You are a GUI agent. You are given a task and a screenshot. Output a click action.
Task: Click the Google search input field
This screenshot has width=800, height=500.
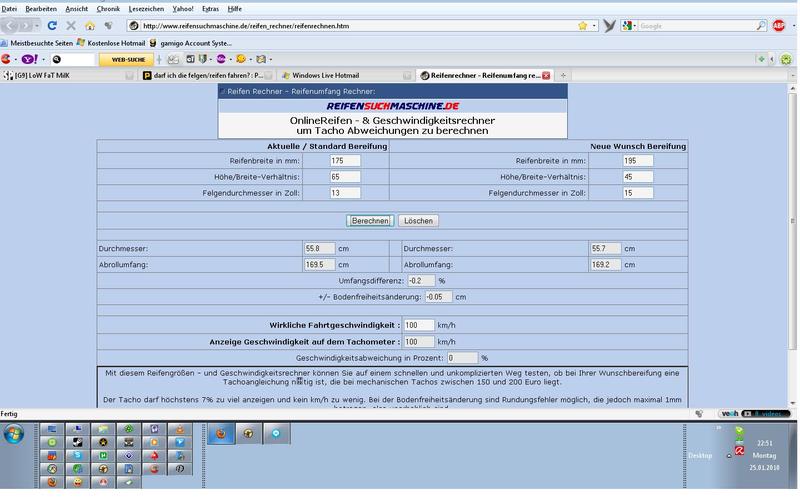coord(696,26)
